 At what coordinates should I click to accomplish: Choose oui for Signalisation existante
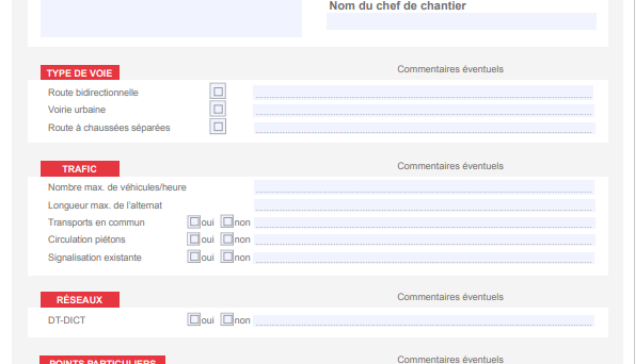194,257
